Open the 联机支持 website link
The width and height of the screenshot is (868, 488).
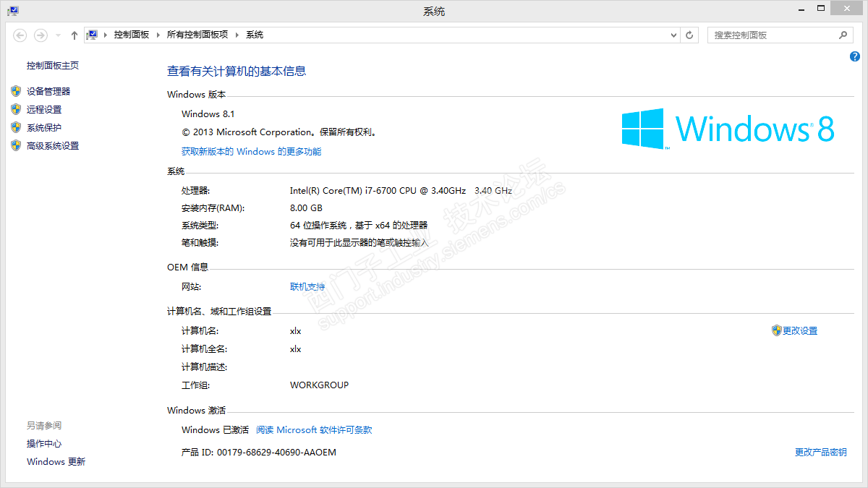pyautogui.click(x=307, y=287)
